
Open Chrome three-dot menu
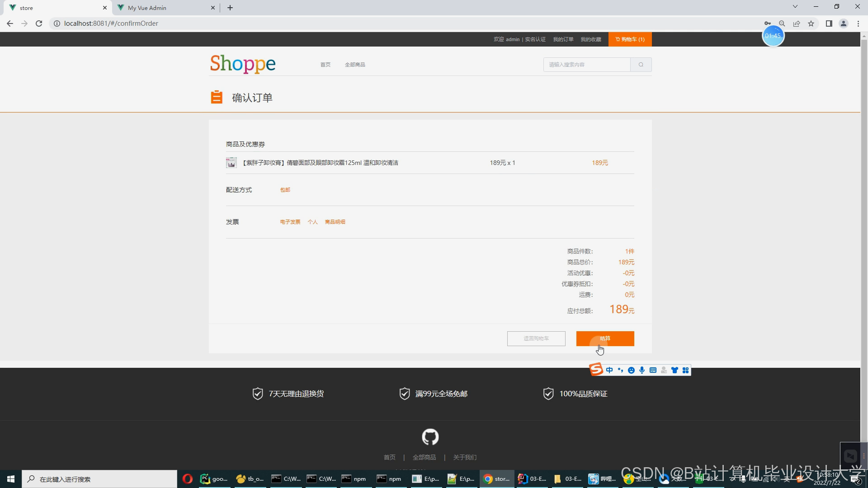pos(858,23)
